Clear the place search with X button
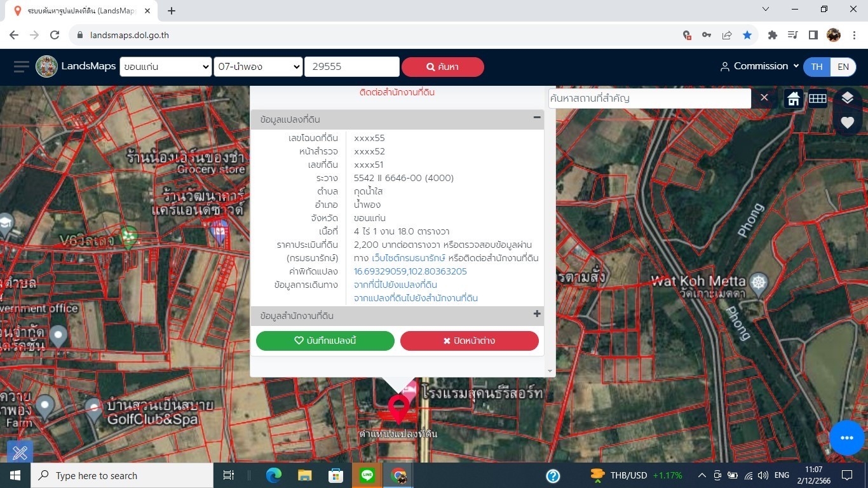This screenshot has height=488, width=868. pos(764,98)
